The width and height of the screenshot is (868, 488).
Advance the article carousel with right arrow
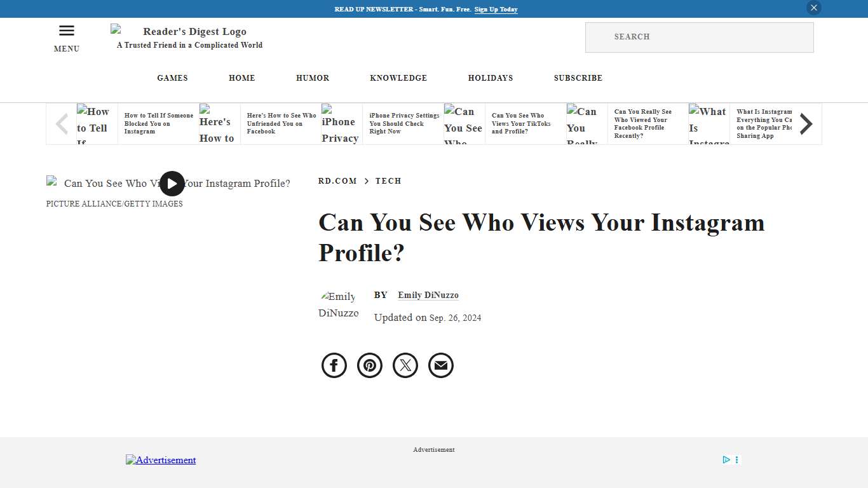point(806,123)
